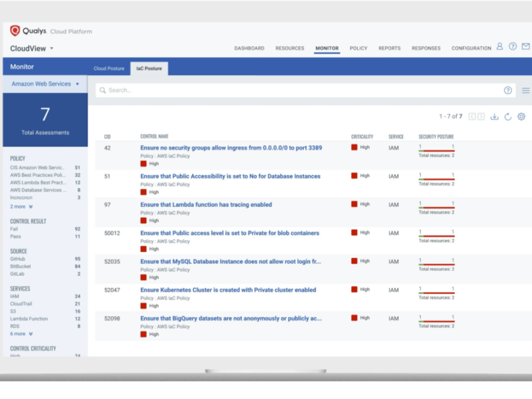Refresh the controls list
This screenshot has height=399, width=532.
[508, 116]
